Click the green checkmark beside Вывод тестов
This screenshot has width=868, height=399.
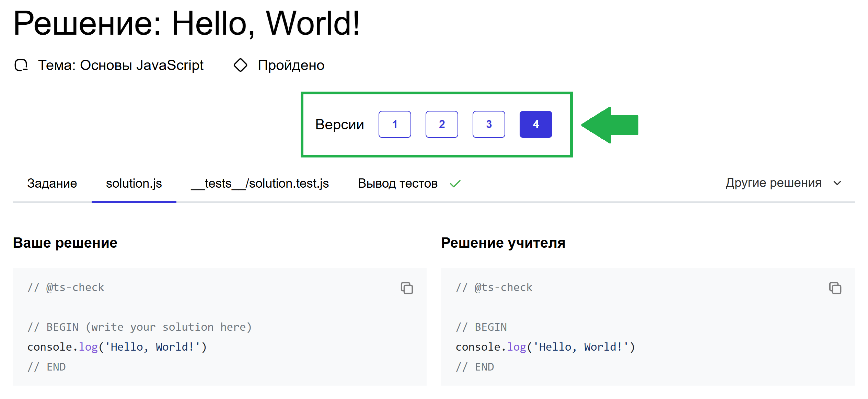[x=455, y=184]
